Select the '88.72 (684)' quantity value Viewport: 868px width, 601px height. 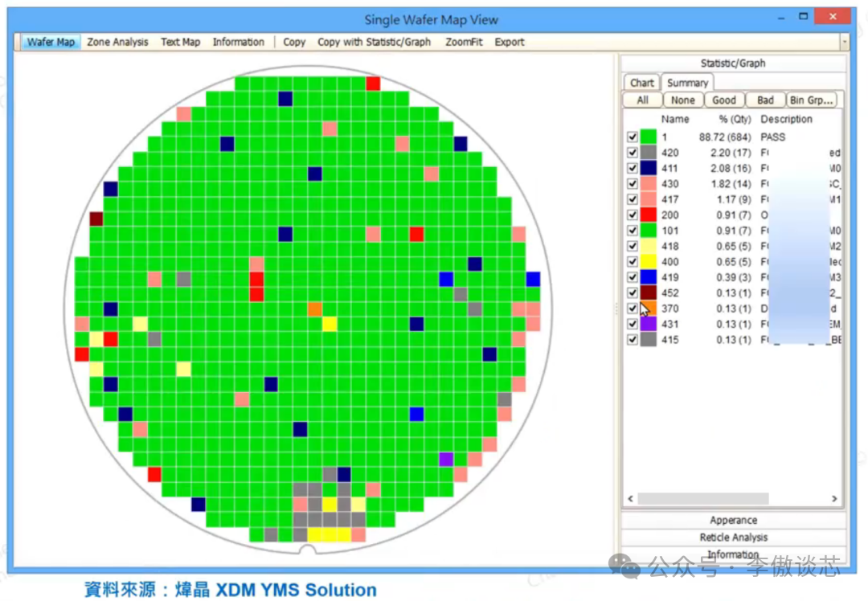pos(725,137)
